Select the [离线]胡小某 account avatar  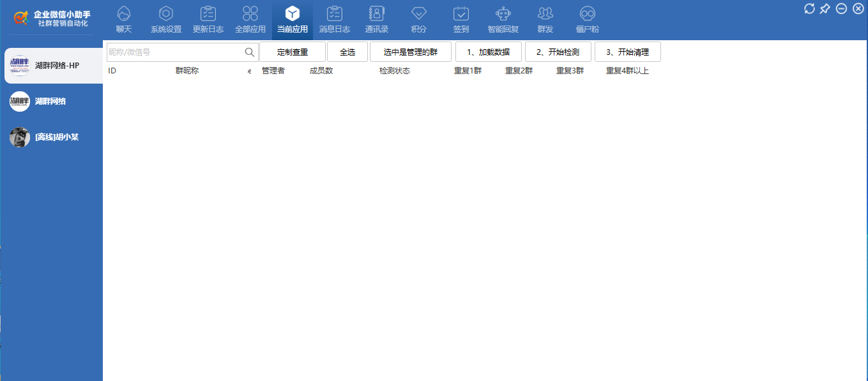tap(20, 137)
